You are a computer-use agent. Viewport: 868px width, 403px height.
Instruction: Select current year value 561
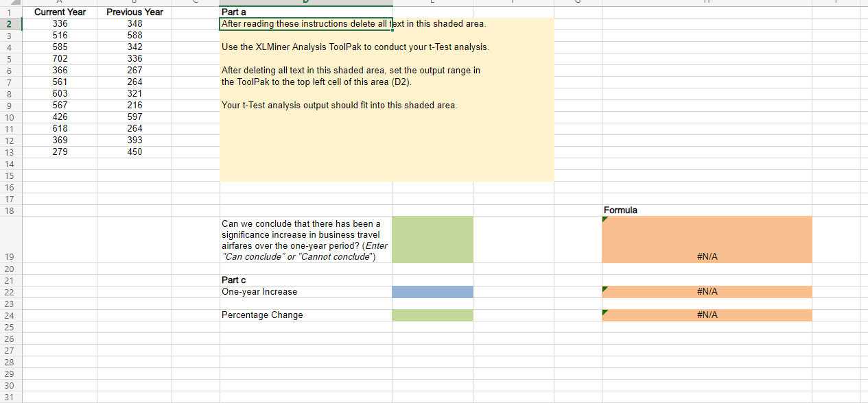coord(60,82)
